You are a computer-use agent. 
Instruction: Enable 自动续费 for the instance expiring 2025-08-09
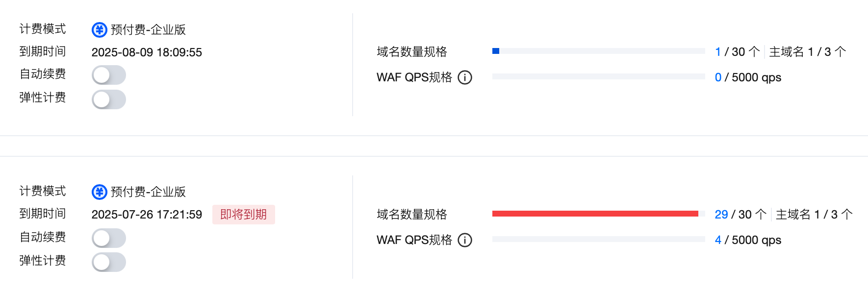(109, 75)
